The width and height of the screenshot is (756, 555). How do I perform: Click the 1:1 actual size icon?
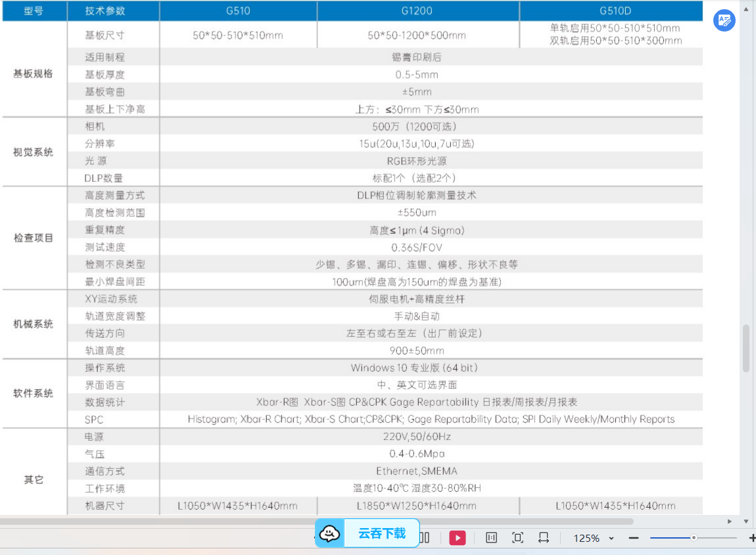[491, 538]
